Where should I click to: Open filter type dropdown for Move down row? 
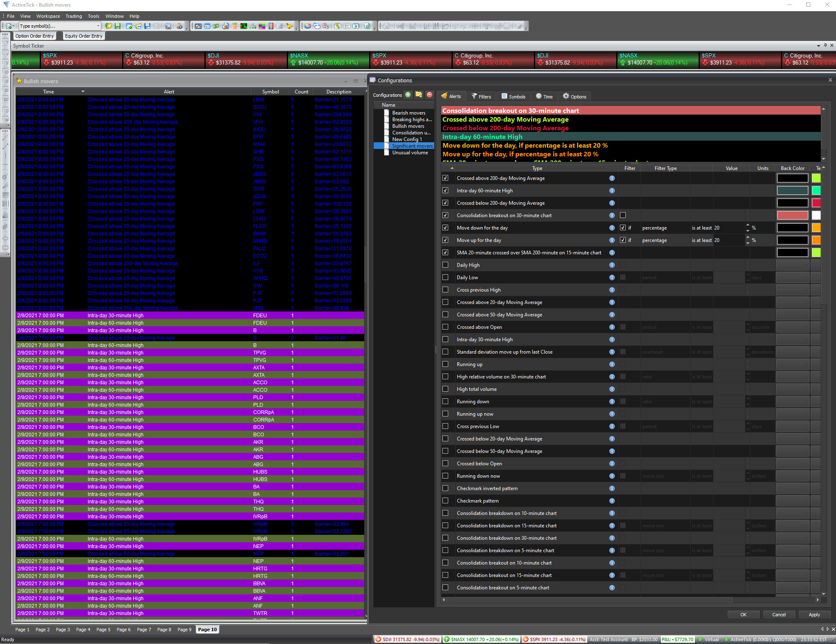[x=665, y=228]
